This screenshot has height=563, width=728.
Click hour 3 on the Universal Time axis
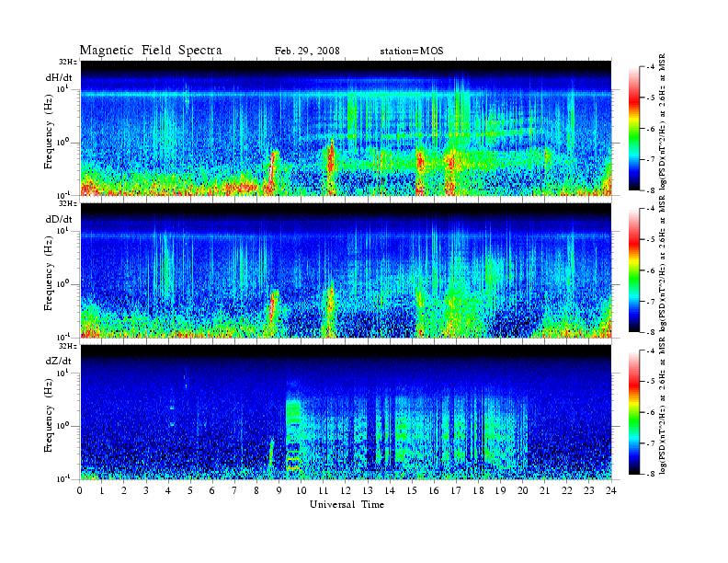(146, 490)
